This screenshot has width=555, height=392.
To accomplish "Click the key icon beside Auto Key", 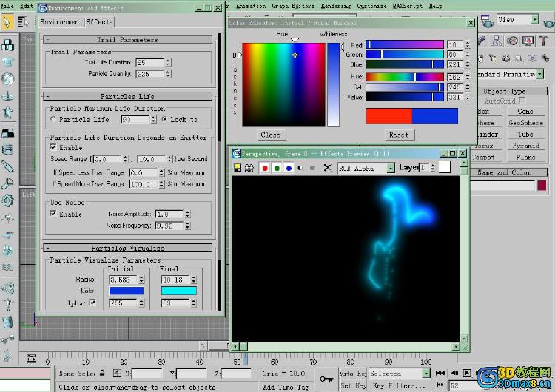I will (x=326, y=379).
